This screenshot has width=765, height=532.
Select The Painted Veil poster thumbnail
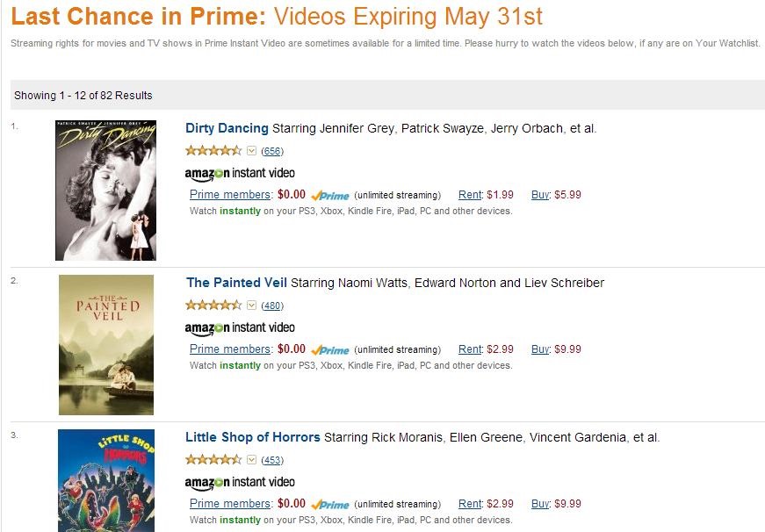(x=105, y=345)
